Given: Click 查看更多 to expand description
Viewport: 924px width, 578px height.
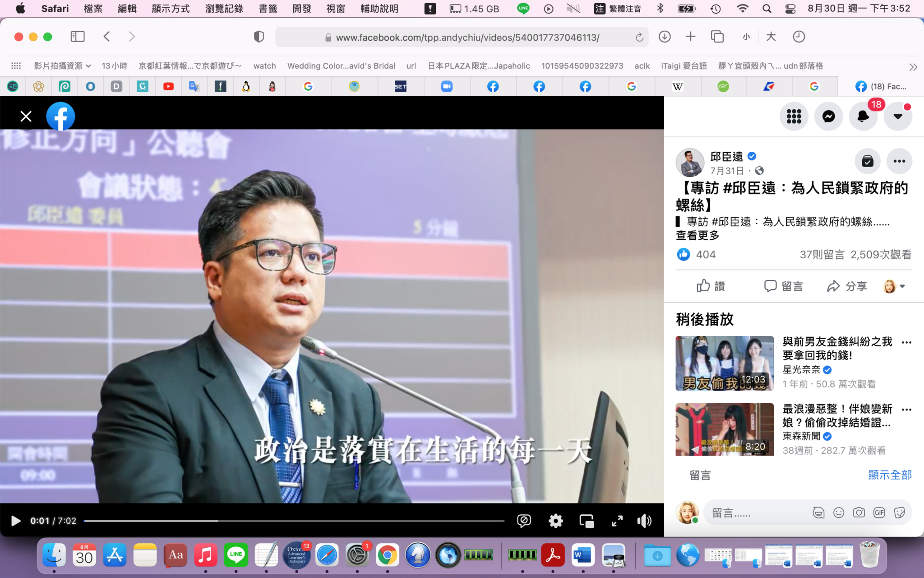Looking at the screenshot, I should [698, 235].
